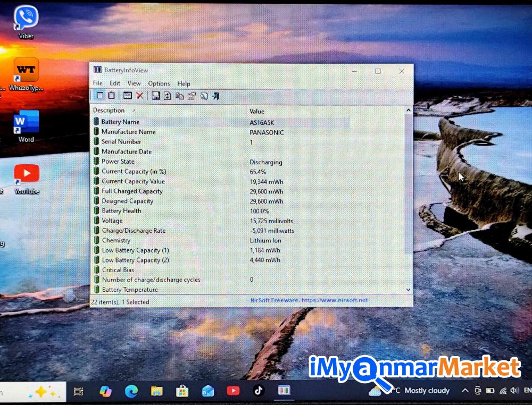Click the taskbar volume speaker icon
The height and width of the screenshot is (405, 532).
[514, 391]
